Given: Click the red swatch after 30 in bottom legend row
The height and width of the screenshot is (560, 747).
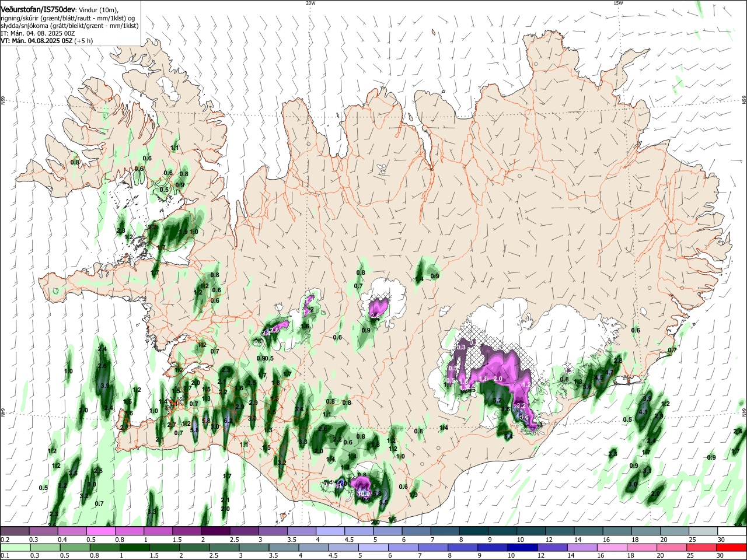Looking at the screenshot, I should point(732,548).
